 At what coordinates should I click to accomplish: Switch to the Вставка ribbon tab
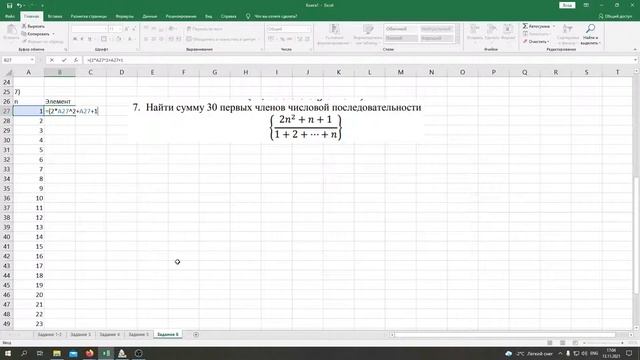(55, 16)
